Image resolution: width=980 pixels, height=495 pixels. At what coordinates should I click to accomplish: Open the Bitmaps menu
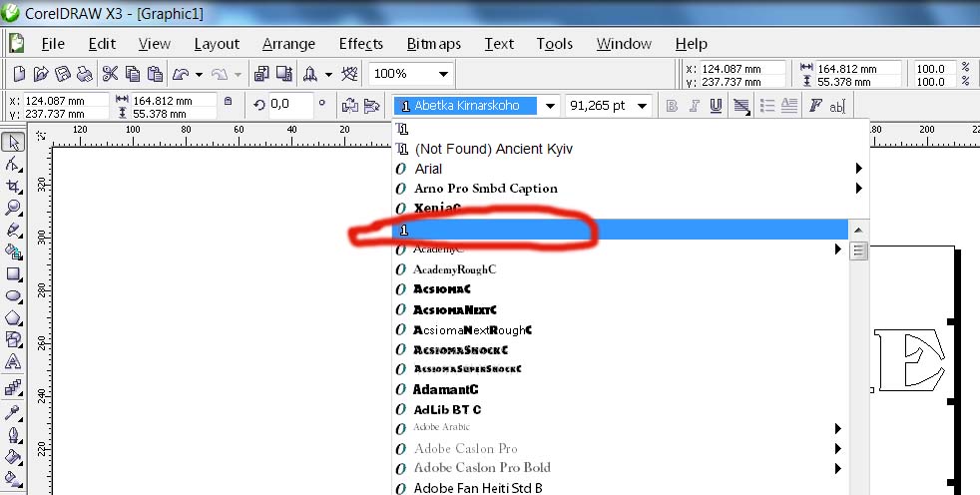click(434, 44)
